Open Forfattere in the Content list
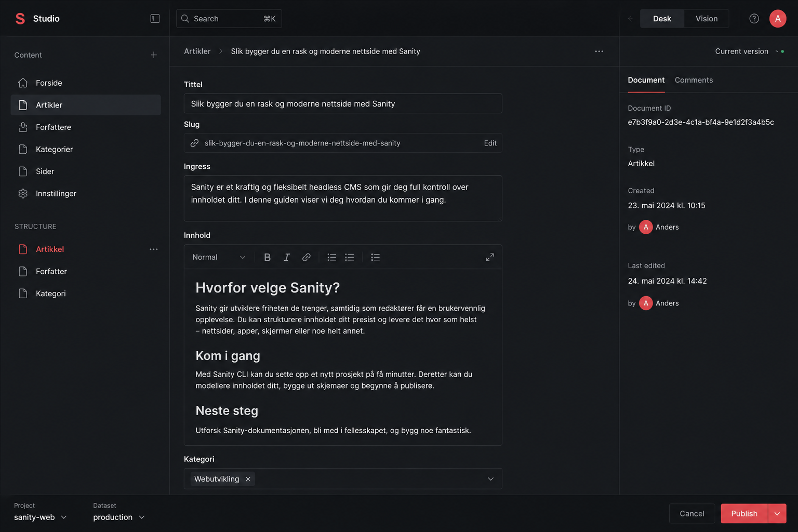 click(86, 127)
